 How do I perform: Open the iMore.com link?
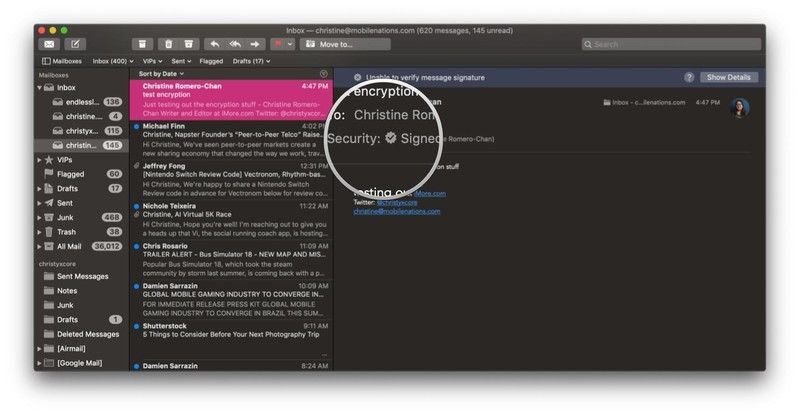coord(430,193)
